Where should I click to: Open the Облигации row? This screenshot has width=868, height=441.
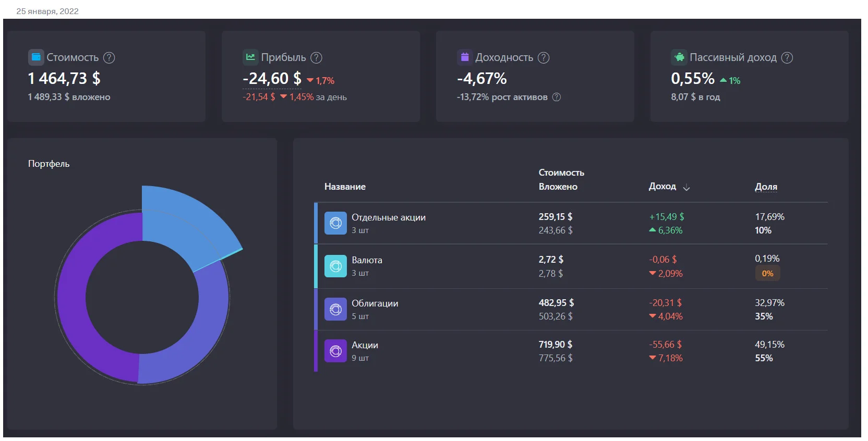click(x=571, y=309)
